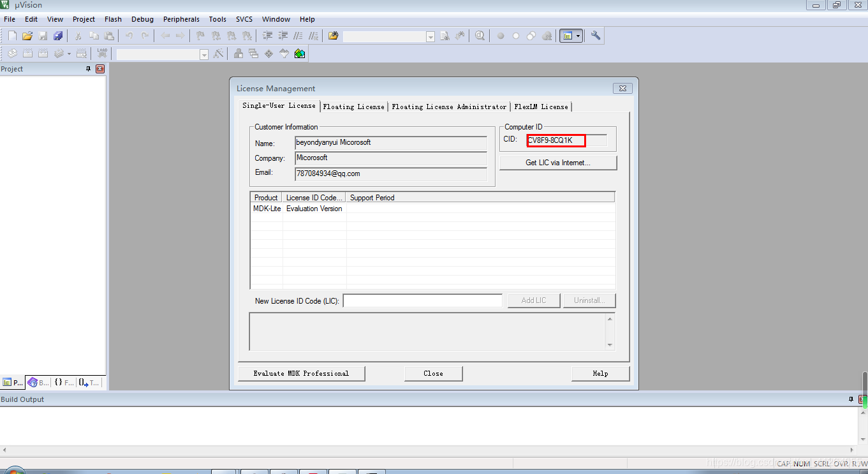The width and height of the screenshot is (868, 474).
Task: Click the Open file folder icon
Action: click(27, 36)
